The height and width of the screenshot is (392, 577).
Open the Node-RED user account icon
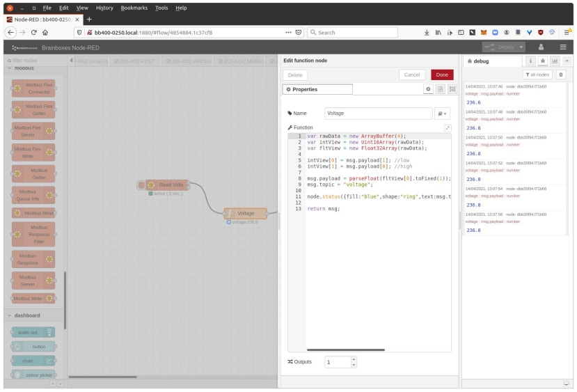coord(541,47)
